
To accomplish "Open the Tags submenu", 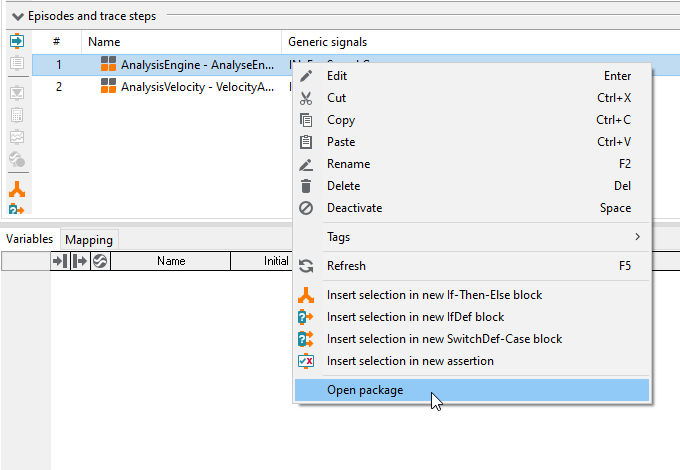I will coord(472,237).
